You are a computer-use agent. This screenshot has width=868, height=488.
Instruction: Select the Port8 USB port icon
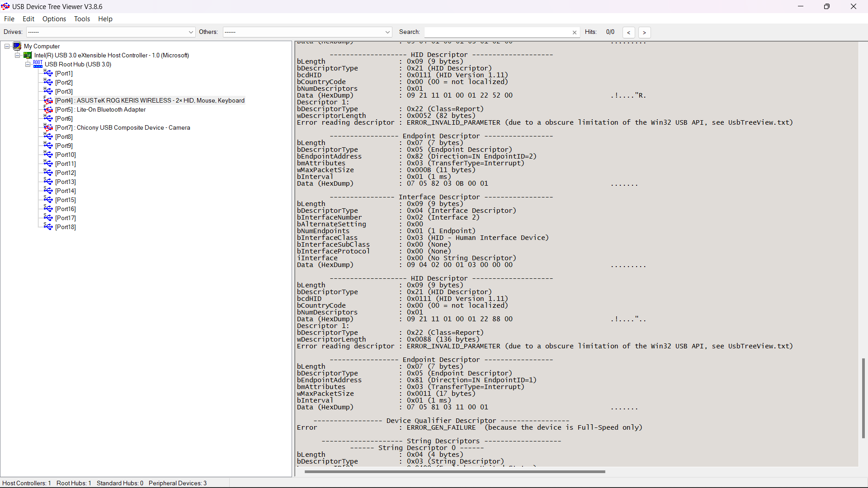[48, 136]
